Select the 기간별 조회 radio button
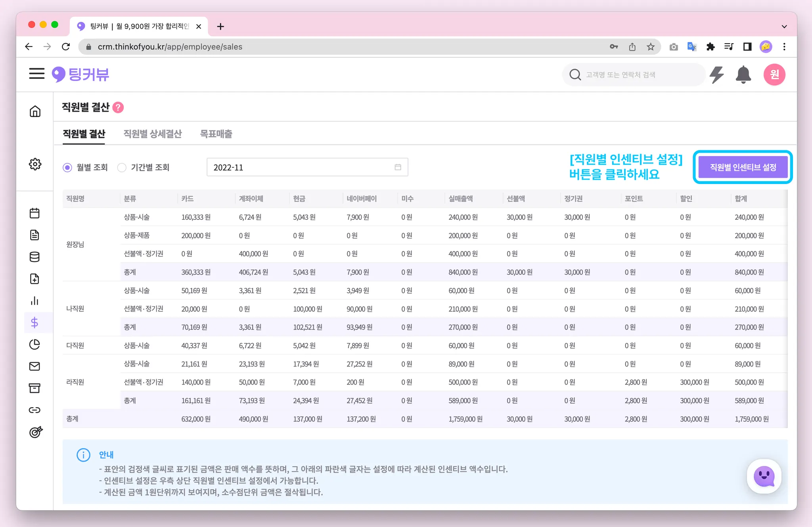Screen dimensions: 812x527 coord(122,168)
